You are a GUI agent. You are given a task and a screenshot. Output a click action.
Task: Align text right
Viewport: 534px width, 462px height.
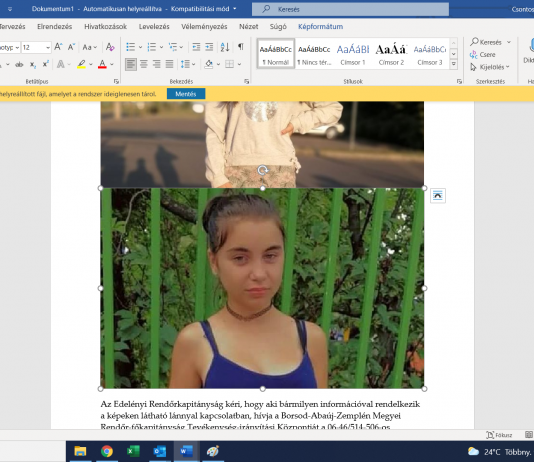point(156,64)
